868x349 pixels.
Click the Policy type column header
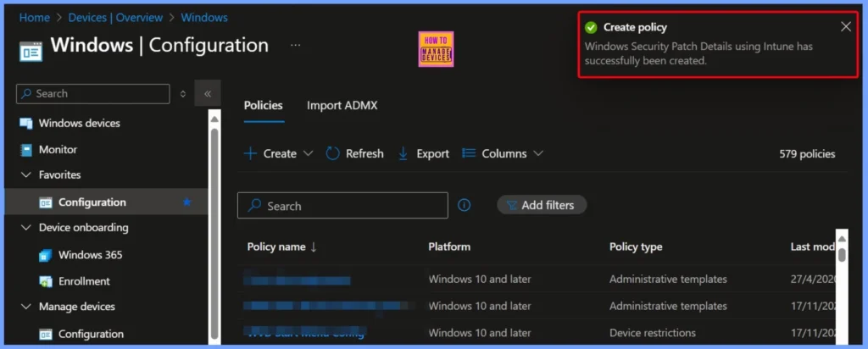(x=636, y=247)
